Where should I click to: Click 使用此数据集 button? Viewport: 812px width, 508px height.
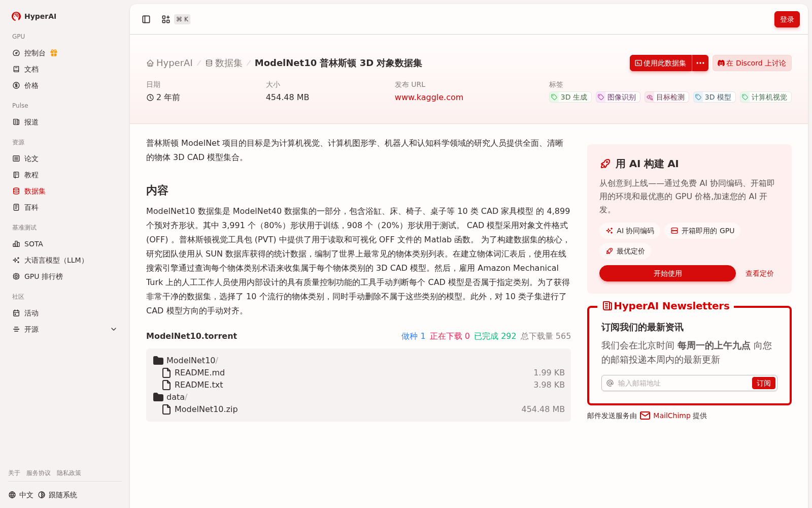(661, 63)
